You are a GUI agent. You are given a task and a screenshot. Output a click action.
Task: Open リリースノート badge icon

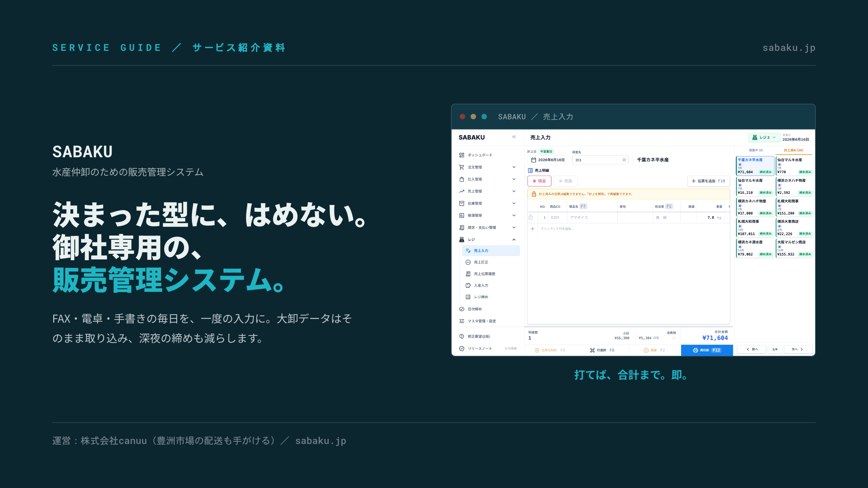click(461, 348)
